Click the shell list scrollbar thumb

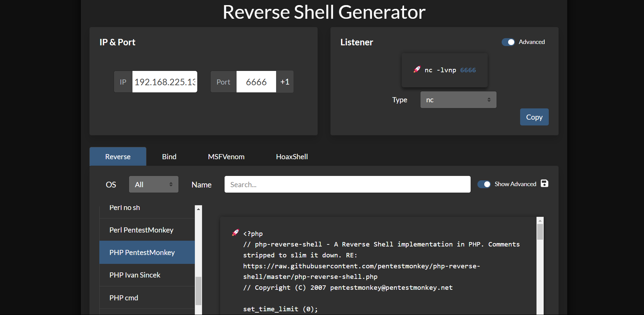[x=198, y=291]
